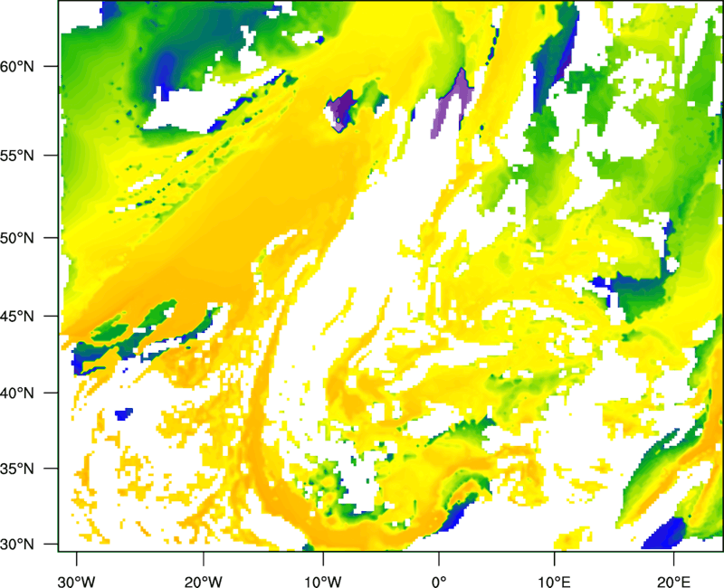Viewport: 724px width, 588px height.
Task: Click the 45°N latitude label
Action: click(28, 317)
